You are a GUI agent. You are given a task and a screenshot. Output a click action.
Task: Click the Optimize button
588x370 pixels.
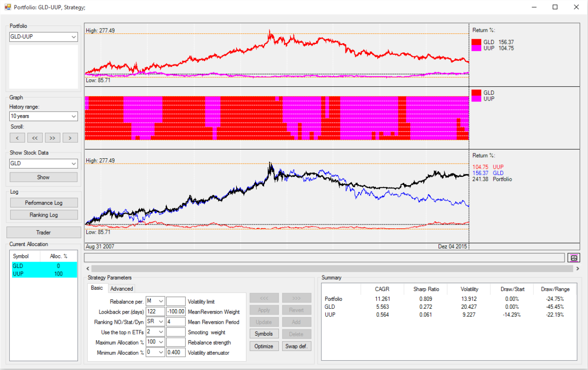264,346
